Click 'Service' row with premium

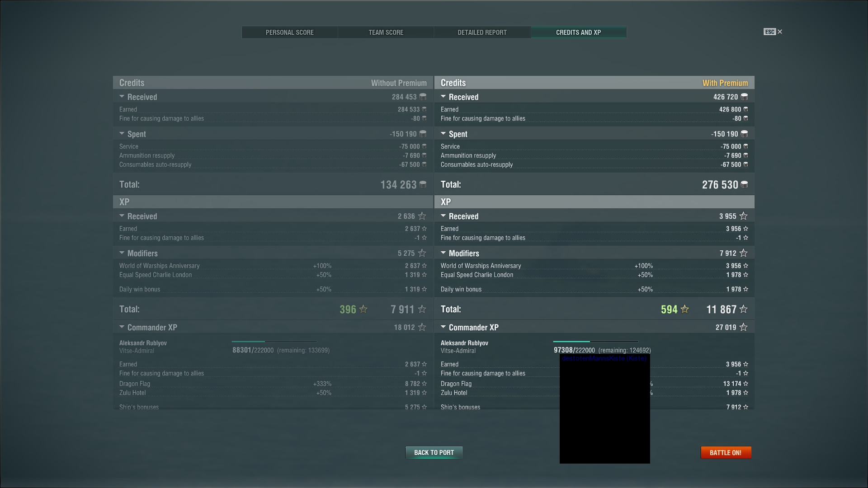click(x=594, y=146)
